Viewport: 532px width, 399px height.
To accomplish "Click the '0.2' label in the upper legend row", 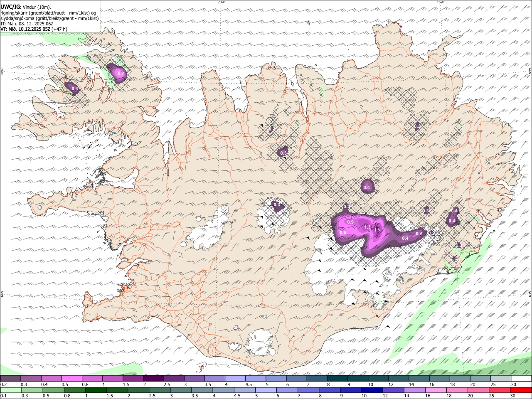I will point(3,384).
